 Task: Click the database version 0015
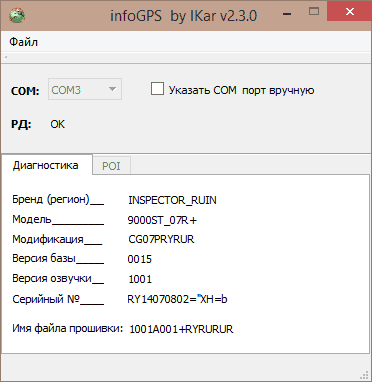click(140, 259)
